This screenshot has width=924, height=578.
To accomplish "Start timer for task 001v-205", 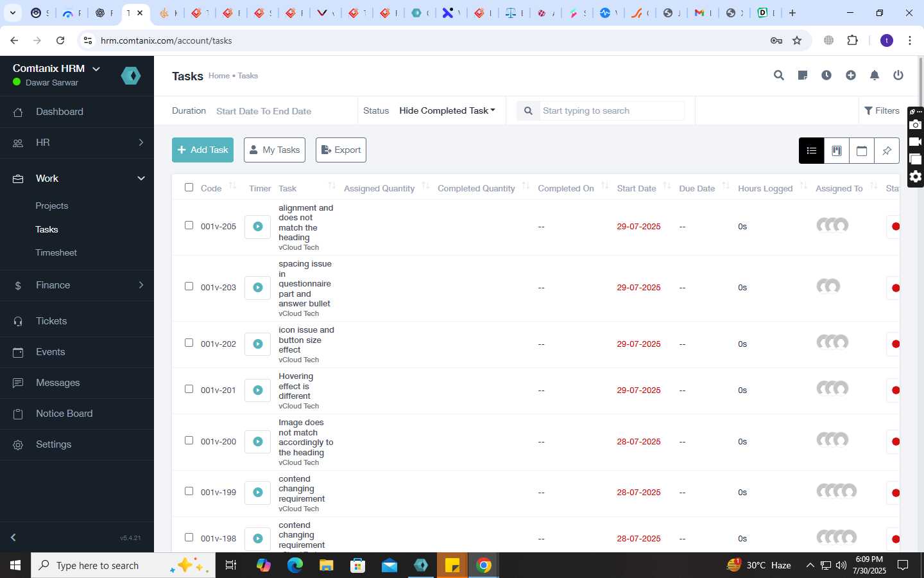I will 258,227.
